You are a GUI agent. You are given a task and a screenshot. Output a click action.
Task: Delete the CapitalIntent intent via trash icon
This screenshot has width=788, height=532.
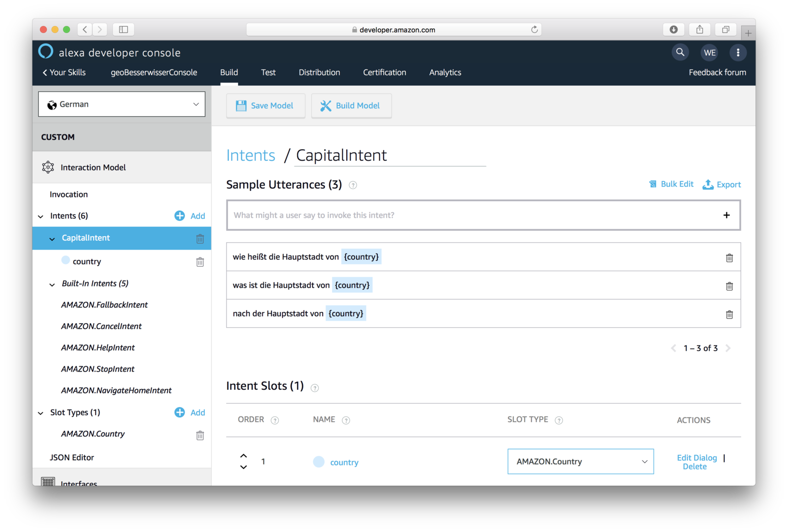[200, 239]
